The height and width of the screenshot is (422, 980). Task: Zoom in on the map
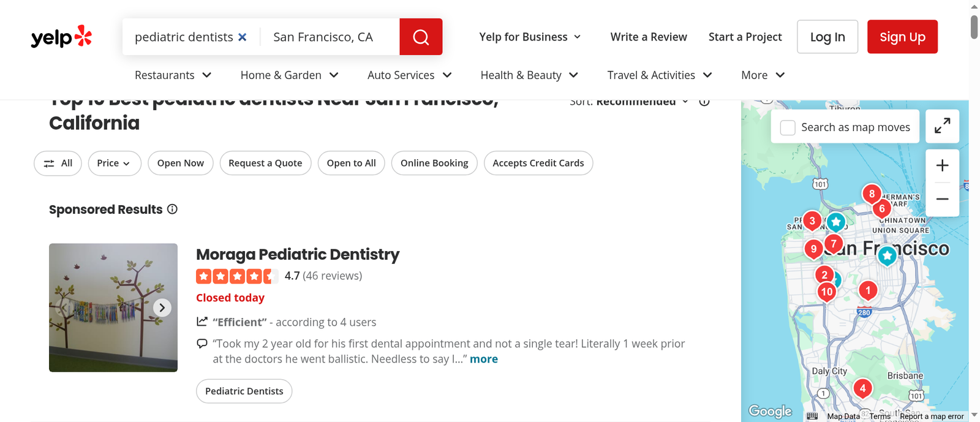click(x=942, y=165)
